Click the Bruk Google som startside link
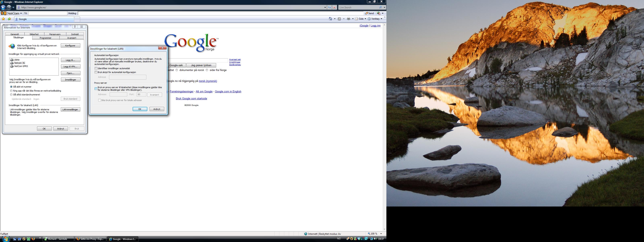 [x=192, y=98]
